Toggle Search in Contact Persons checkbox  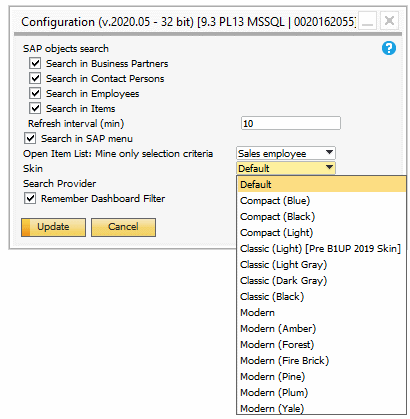[35, 78]
